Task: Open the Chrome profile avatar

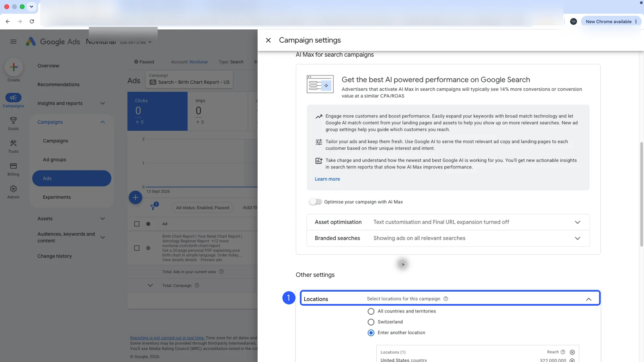Action: (574, 21)
